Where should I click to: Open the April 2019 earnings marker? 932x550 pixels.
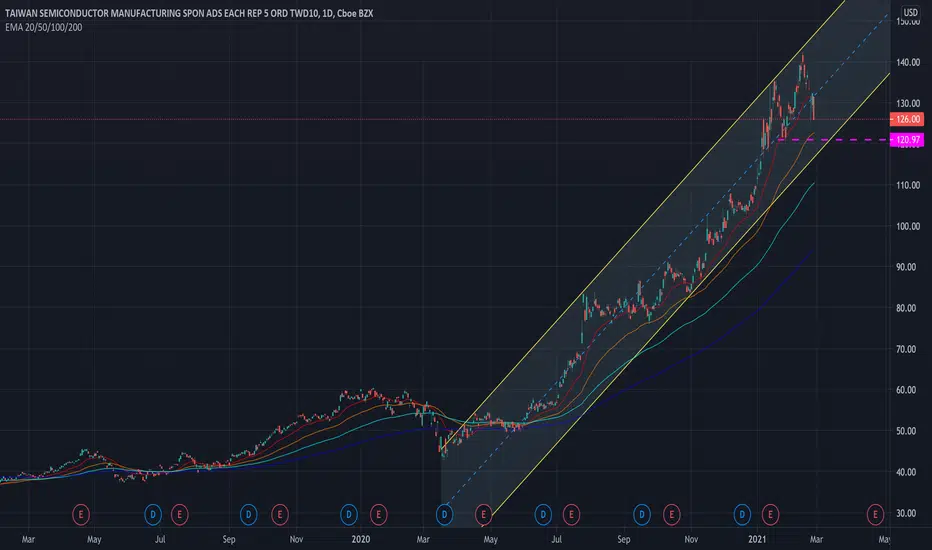81,514
